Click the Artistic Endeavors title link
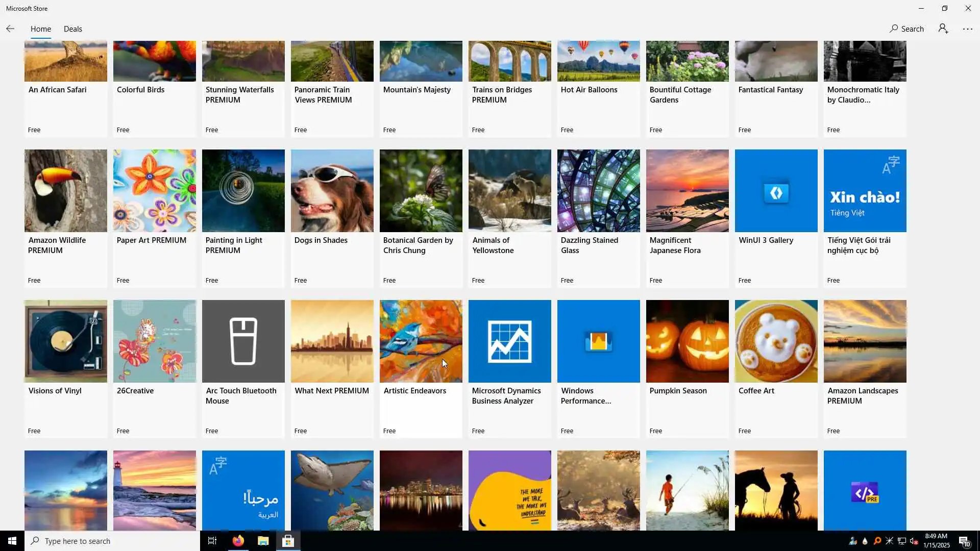This screenshot has height=551, width=980. 414,391
